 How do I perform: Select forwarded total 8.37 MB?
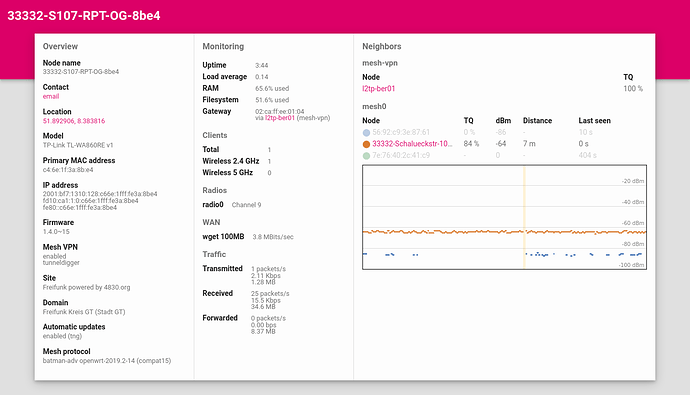pos(263,331)
